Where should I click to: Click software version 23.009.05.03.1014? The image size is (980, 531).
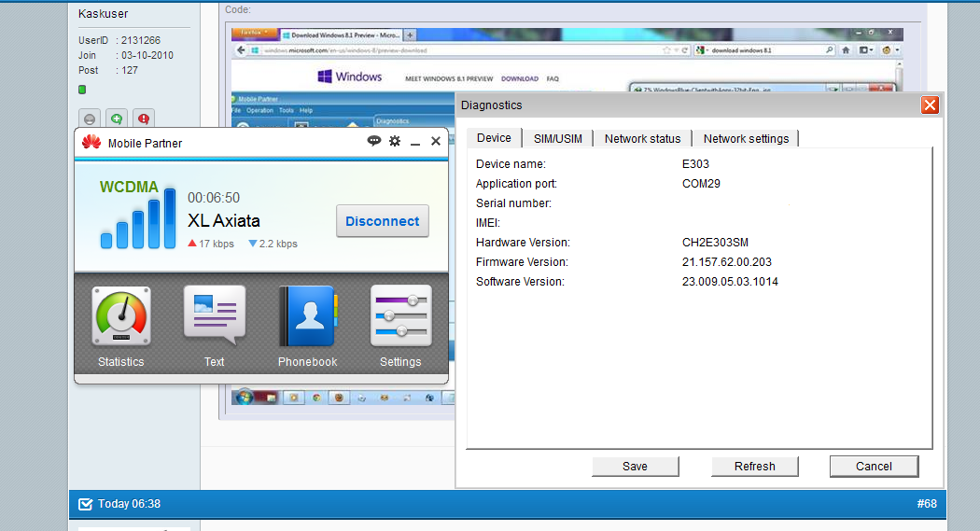pyautogui.click(x=730, y=282)
